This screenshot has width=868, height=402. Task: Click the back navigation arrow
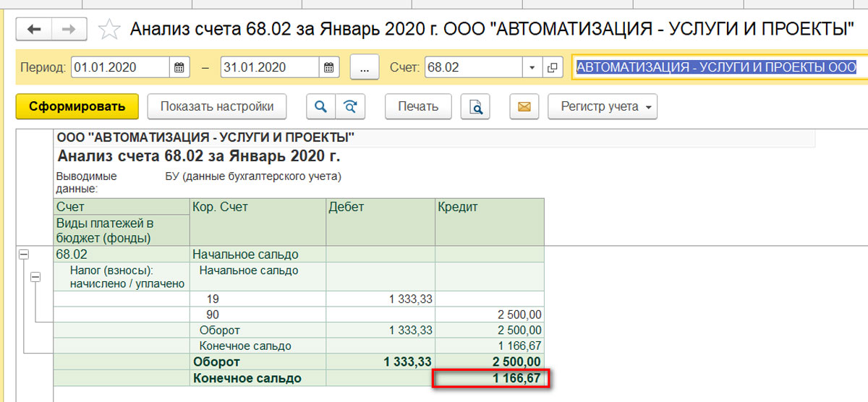pos(34,29)
